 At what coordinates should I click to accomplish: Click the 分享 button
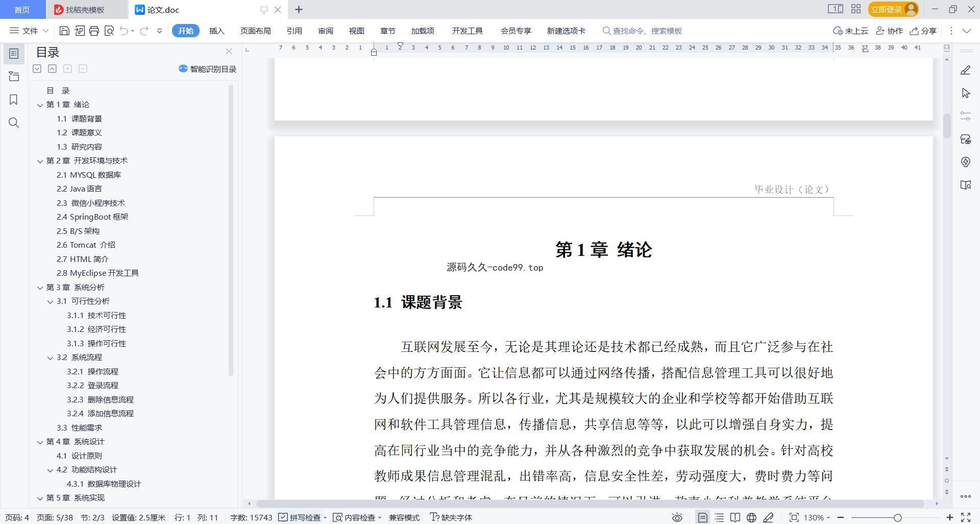(923, 31)
